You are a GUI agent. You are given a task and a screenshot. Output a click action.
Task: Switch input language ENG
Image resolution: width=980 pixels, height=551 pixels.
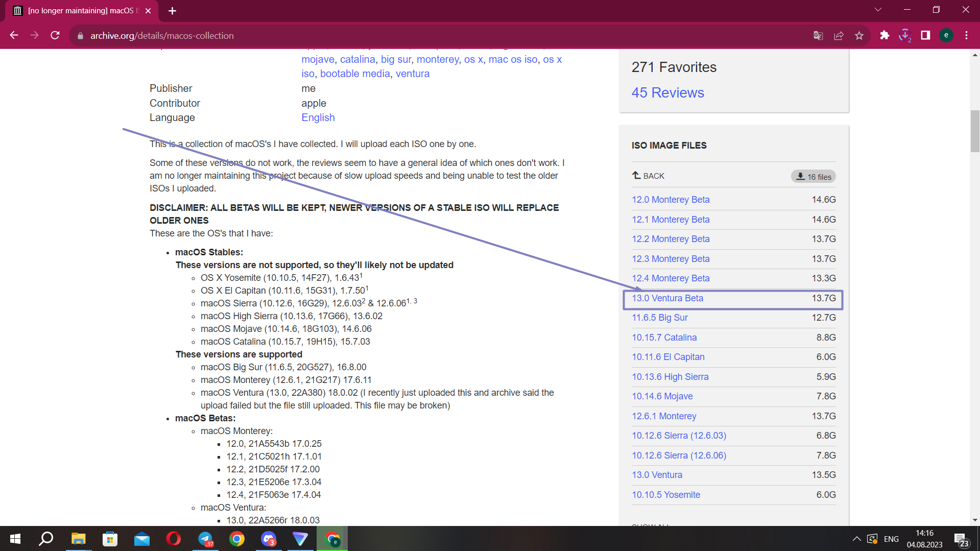click(x=891, y=539)
